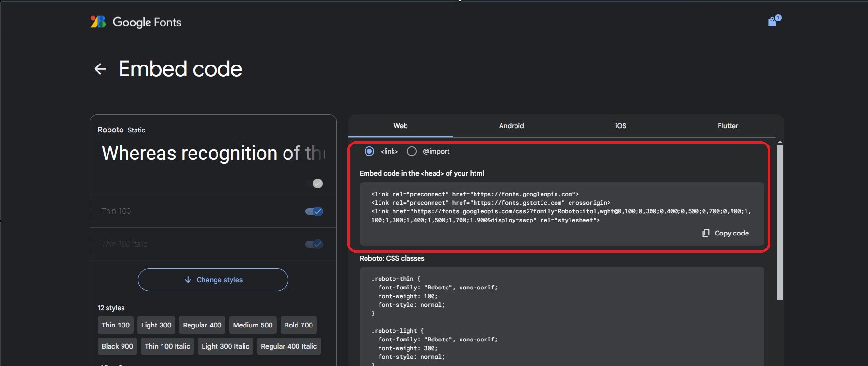The width and height of the screenshot is (868, 366).
Task: Toggle the Roboto family switch
Action: [x=314, y=183]
